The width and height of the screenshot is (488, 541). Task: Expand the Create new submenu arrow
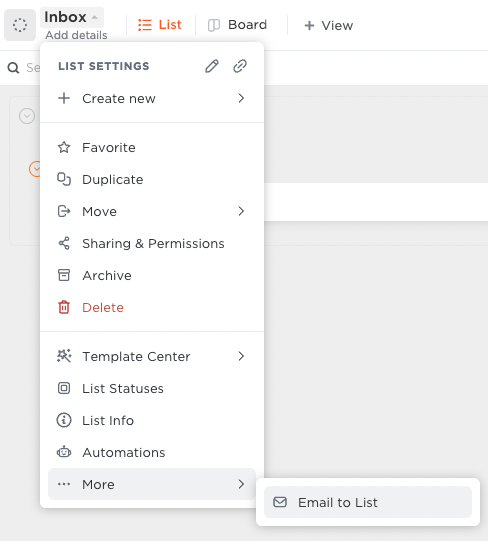(241, 98)
